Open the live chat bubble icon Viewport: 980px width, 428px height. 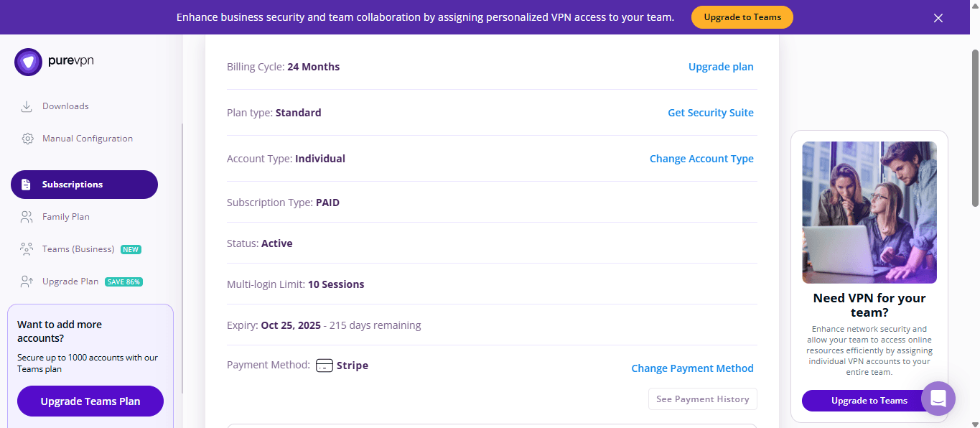point(938,399)
